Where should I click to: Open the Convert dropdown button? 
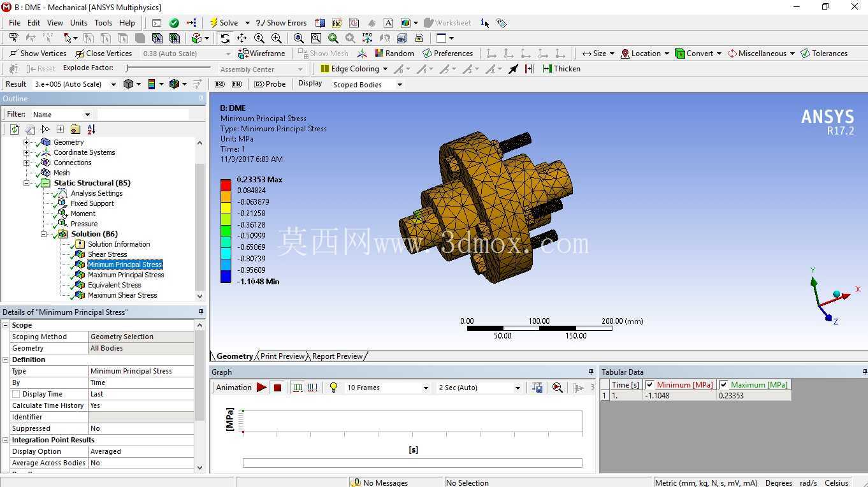click(x=698, y=54)
